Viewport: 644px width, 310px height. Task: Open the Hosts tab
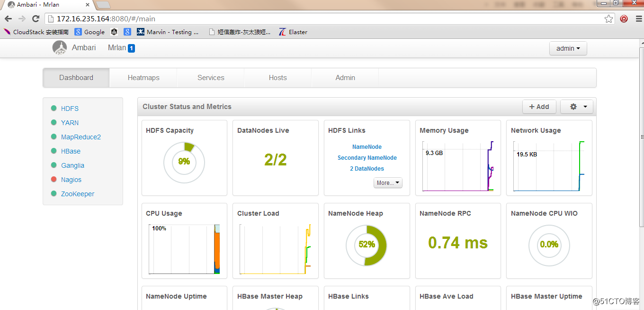click(278, 78)
